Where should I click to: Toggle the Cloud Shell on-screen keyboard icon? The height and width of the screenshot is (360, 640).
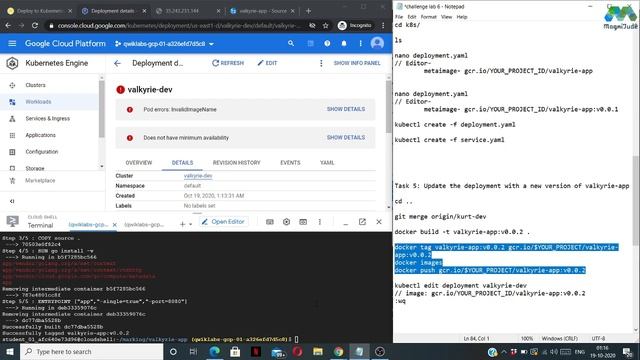point(270,222)
